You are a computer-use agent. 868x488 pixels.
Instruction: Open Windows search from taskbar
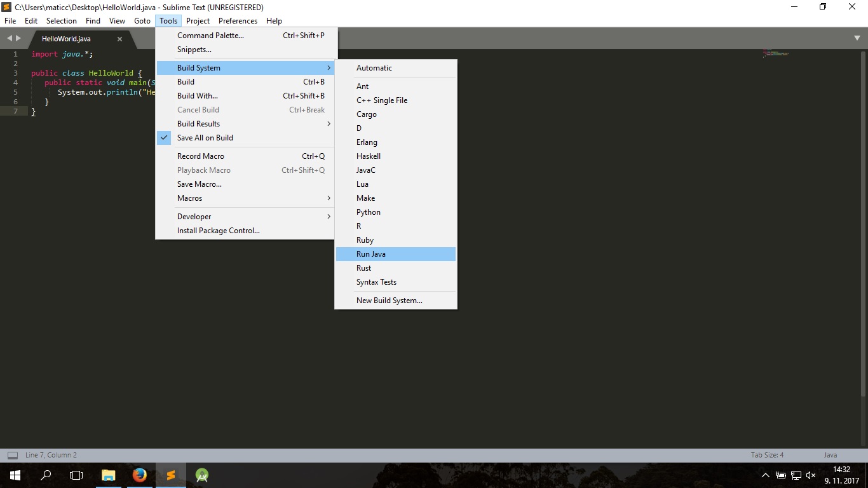(x=46, y=475)
